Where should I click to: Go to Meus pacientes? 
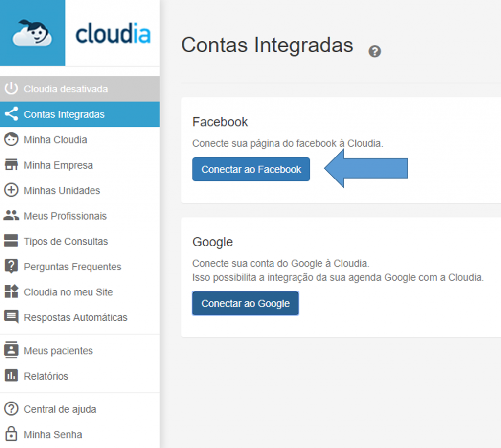(x=80, y=351)
